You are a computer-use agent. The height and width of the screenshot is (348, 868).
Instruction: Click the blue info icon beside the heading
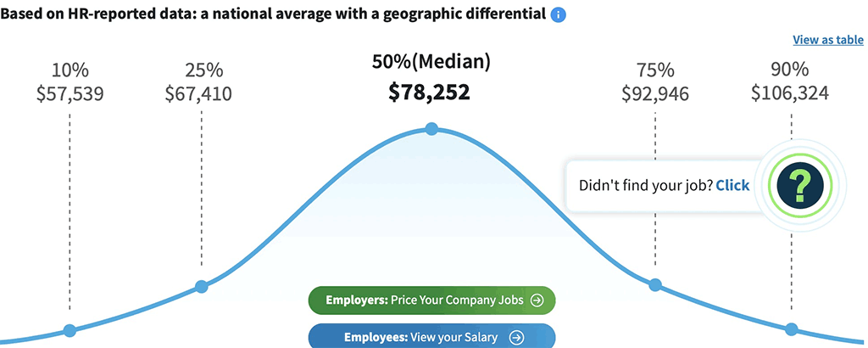[x=558, y=15]
